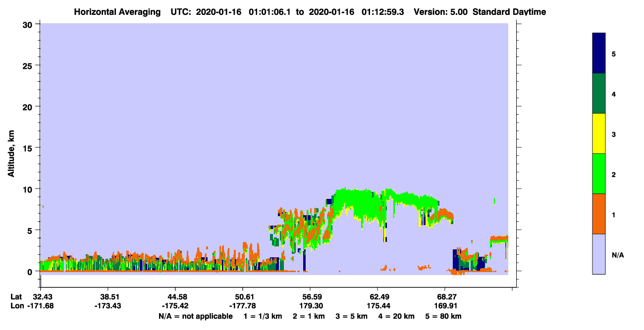Click the "4 = 20 km" legend entry
The height and width of the screenshot is (330, 644).
[395, 316]
